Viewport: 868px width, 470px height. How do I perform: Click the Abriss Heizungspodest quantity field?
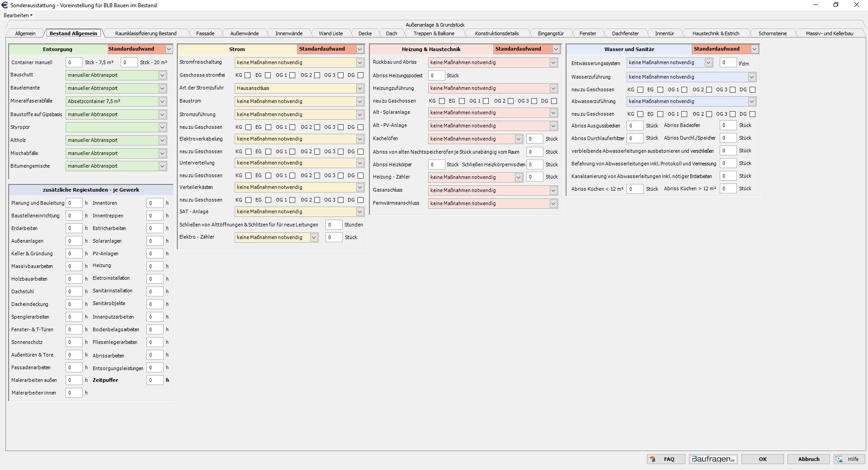click(436, 76)
